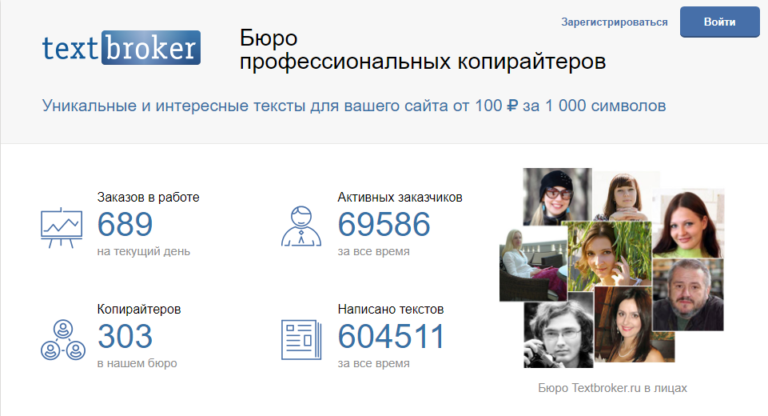The image size is (768, 416).
Task: Click the 689 orders in progress number
Action: [x=126, y=224]
